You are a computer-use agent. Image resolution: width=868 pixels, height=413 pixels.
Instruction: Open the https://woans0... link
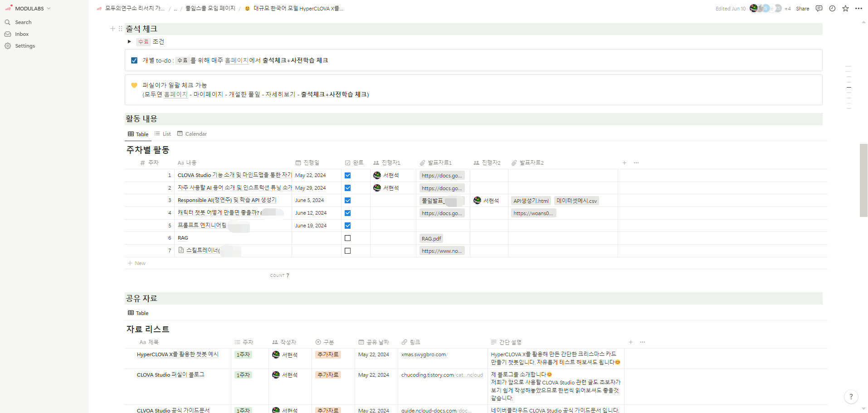tap(533, 213)
